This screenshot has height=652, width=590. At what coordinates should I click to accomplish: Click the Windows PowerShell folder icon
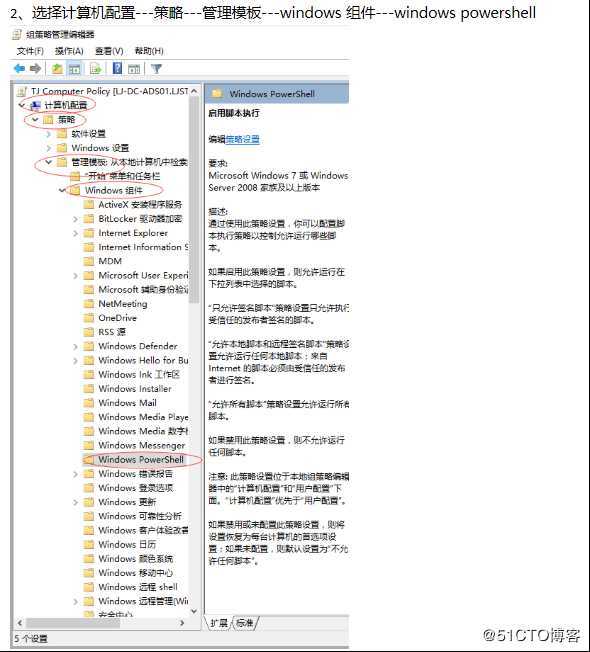(x=89, y=459)
